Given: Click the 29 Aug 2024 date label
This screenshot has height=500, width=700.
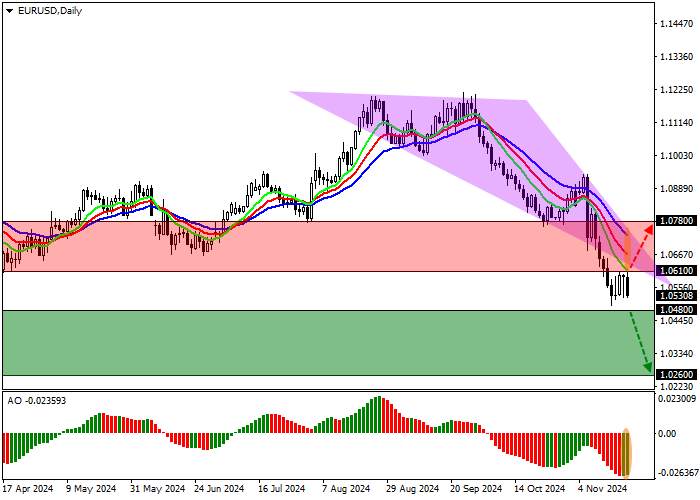Looking at the screenshot, I should point(412,489).
